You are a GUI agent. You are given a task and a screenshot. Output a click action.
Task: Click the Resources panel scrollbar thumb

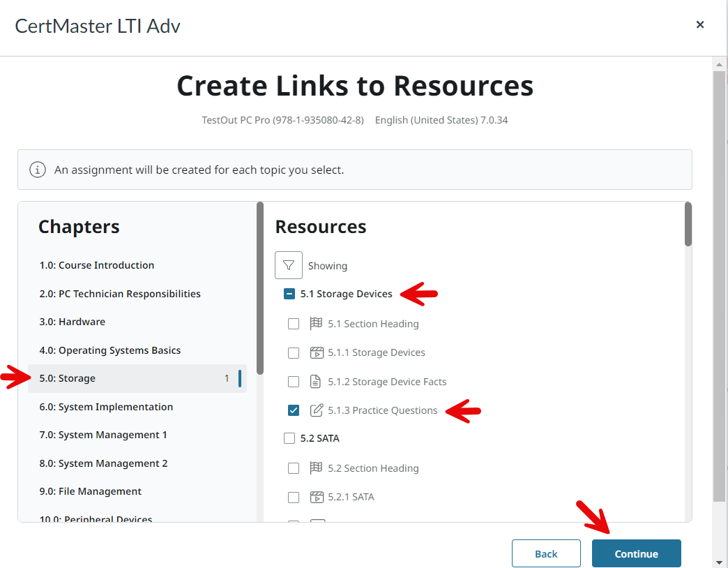[x=688, y=224]
